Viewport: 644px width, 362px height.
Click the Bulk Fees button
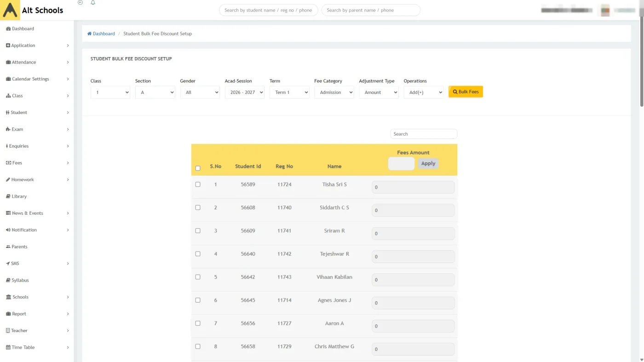click(466, 92)
